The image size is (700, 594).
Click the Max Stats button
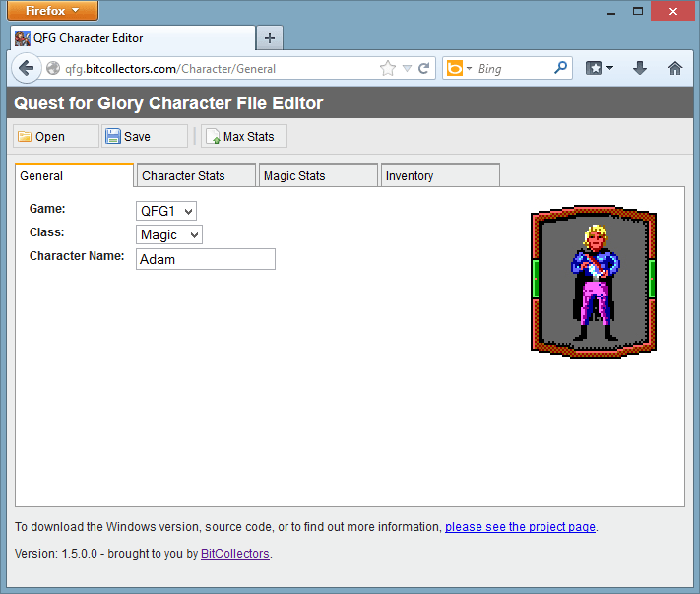[244, 136]
